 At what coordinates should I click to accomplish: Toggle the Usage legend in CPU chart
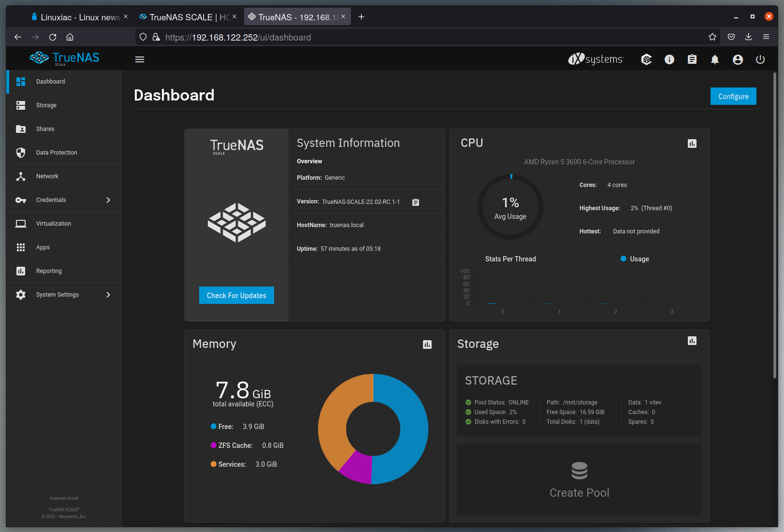point(634,259)
